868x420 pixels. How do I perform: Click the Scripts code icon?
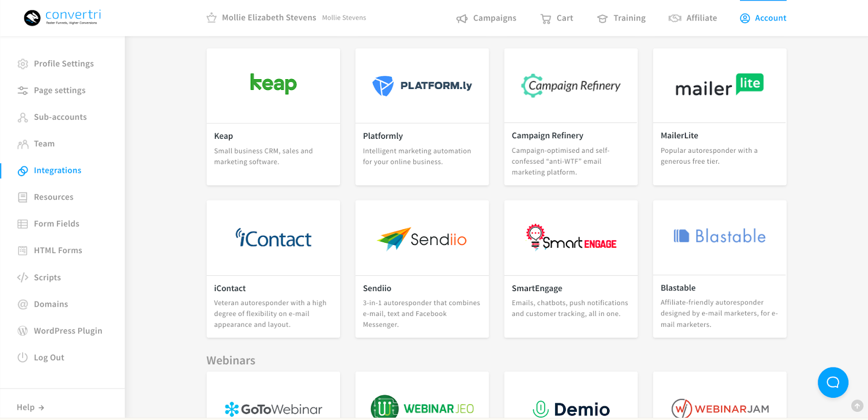coord(23,277)
